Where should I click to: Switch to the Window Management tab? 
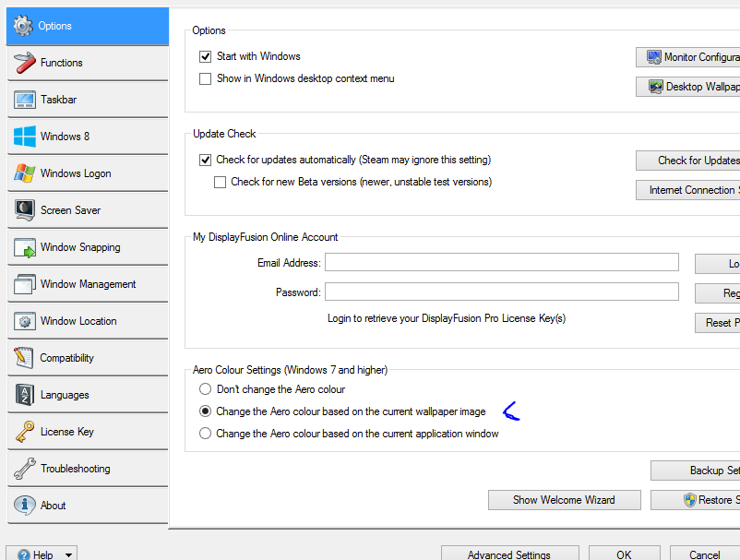tap(88, 284)
